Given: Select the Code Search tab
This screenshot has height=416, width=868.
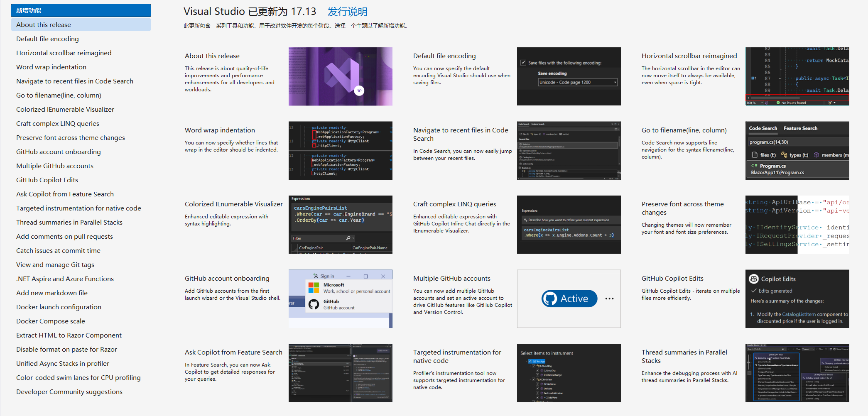Looking at the screenshot, I should coord(763,128).
